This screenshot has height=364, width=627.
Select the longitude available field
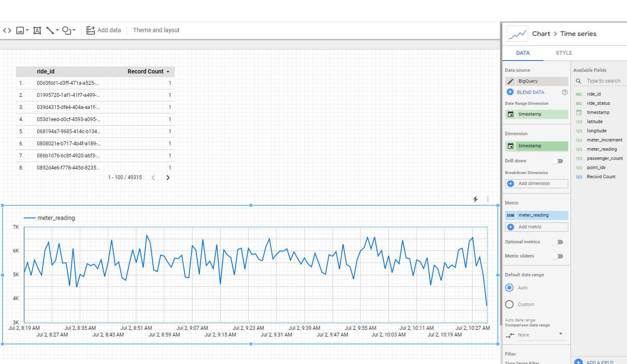click(x=596, y=131)
